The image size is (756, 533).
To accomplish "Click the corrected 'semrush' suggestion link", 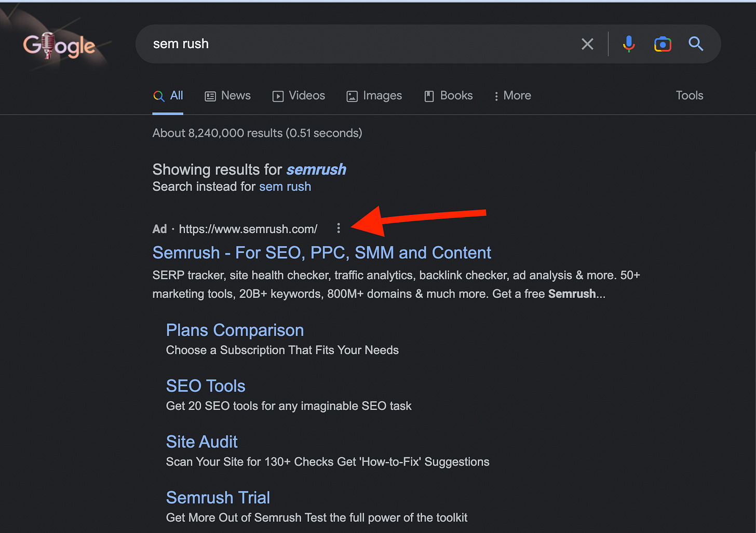I will pyautogui.click(x=316, y=170).
